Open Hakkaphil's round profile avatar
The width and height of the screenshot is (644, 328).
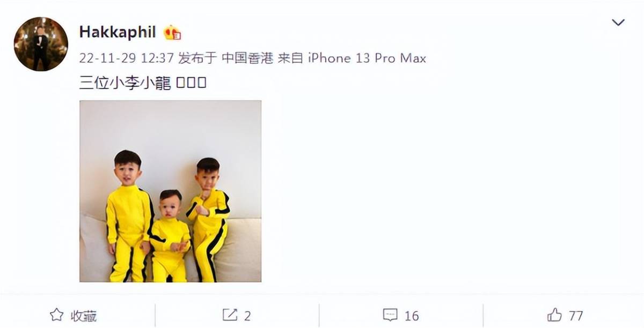click(x=41, y=44)
